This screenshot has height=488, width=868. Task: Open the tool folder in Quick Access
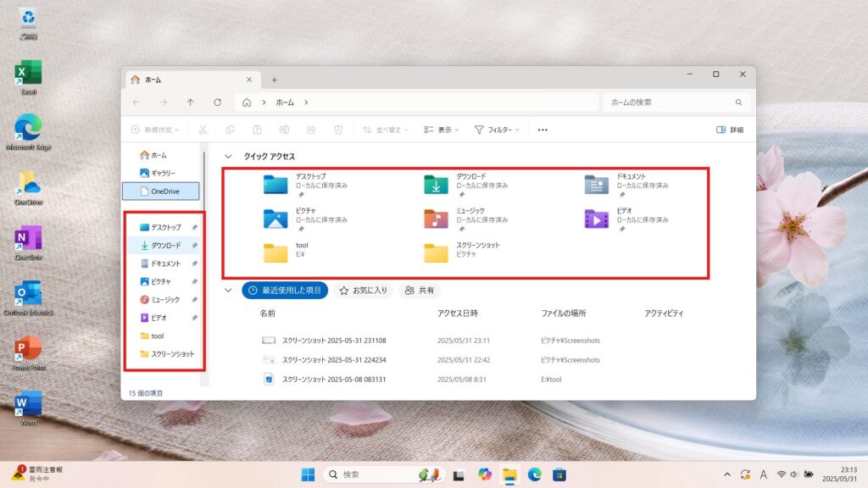click(x=286, y=252)
